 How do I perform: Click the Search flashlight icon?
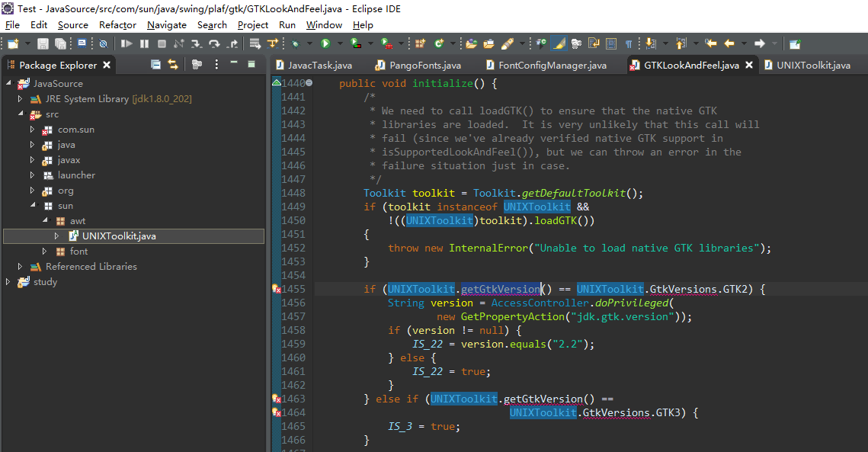tap(507, 43)
